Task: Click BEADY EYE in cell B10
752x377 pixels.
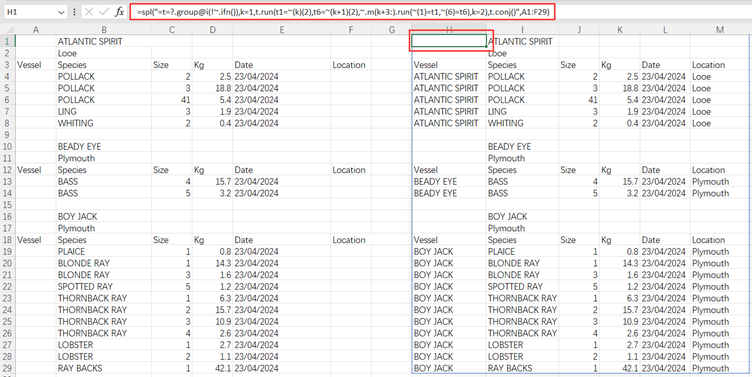Action: click(x=79, y=146)
